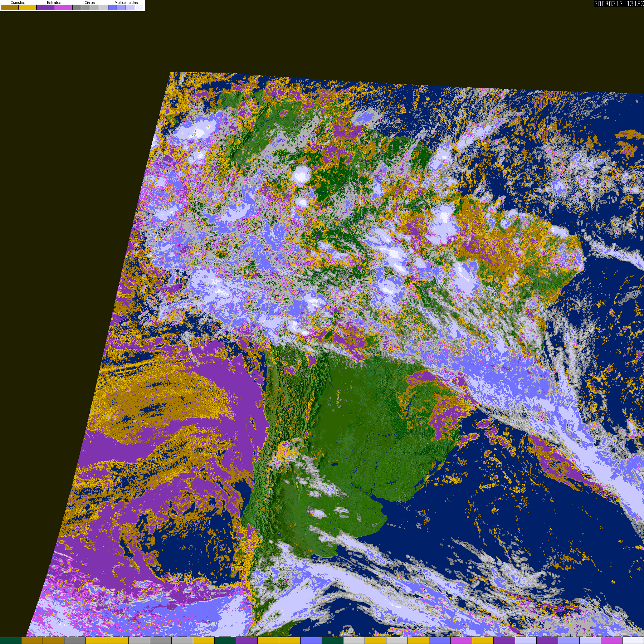The width and height of the screenshot is (644, 644).
Task: Select rightmost white cell in bottom strip
Action: pyautogui.click(x=633, y=640)
